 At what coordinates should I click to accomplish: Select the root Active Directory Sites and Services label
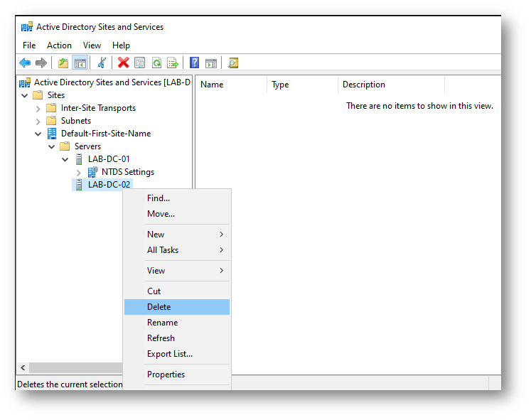tap(112, 82)
